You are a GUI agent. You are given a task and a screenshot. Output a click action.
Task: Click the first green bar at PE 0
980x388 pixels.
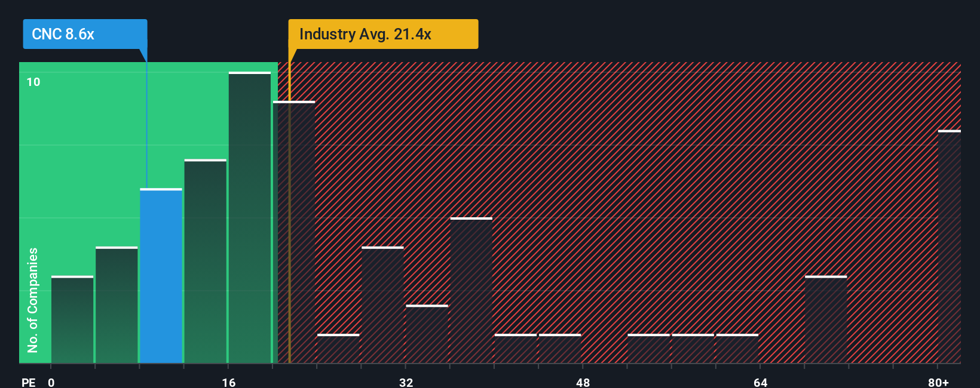coord(72,319)
